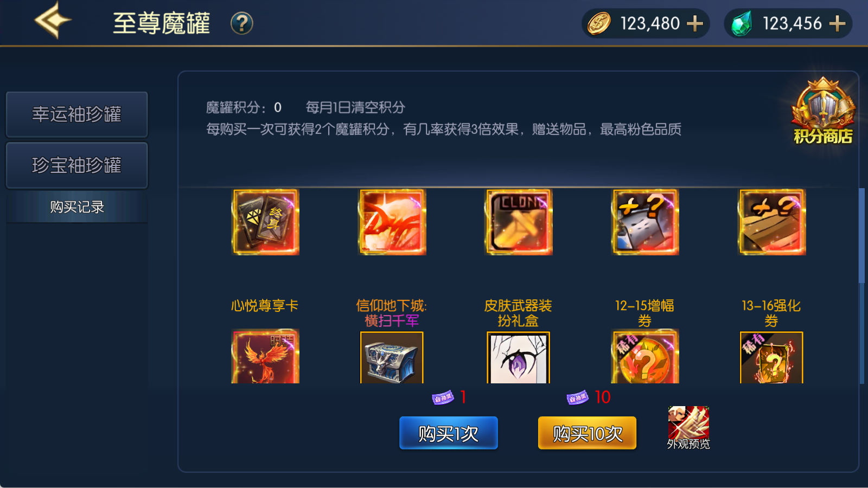Viewport: 868px width, 488px height.
Task: Select the 皮肤武器装扮礼盒 CLONE icon
Action: coord(519,222)
